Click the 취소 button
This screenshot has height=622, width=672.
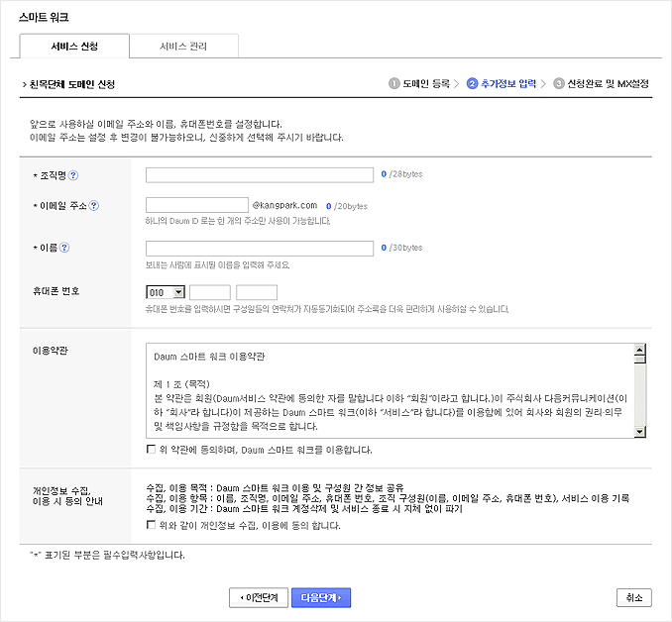coord(634,597)
